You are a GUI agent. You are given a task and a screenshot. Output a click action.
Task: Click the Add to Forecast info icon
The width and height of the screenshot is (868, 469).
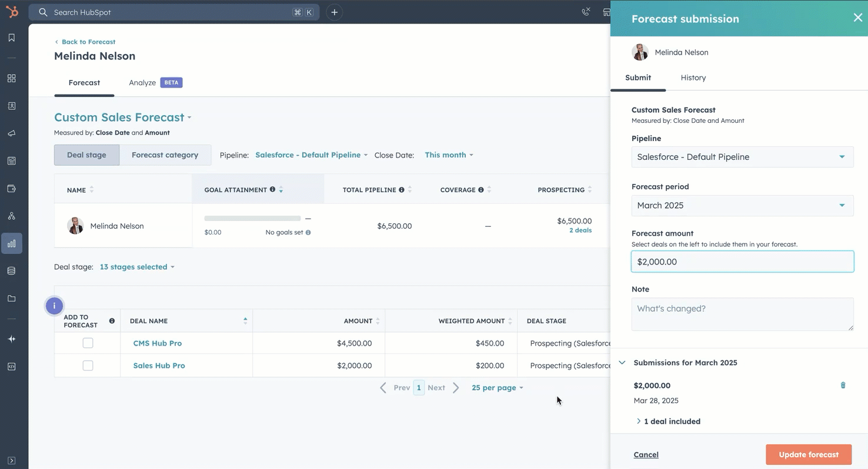pos(112,321)
